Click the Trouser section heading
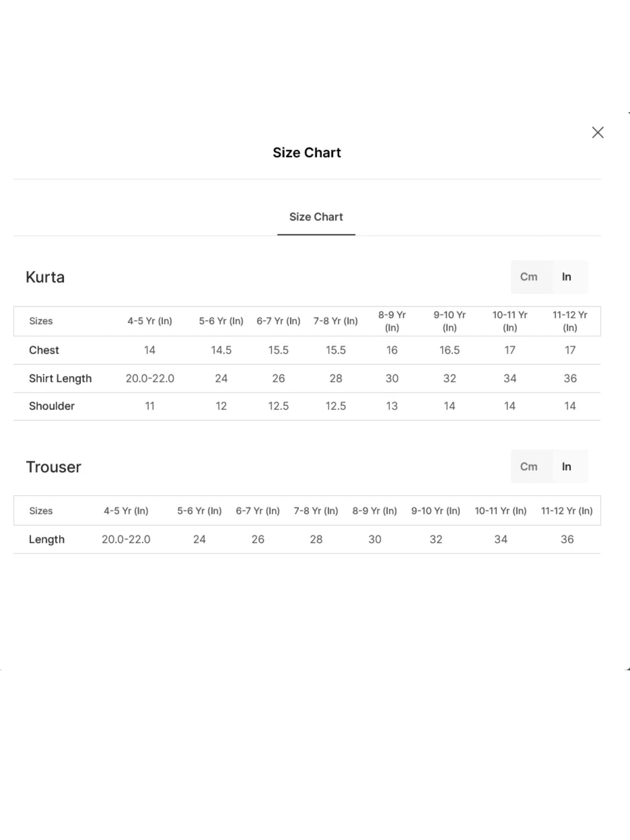Image resolution: width=630 pixels, height=840 pixels. (53, 467)
